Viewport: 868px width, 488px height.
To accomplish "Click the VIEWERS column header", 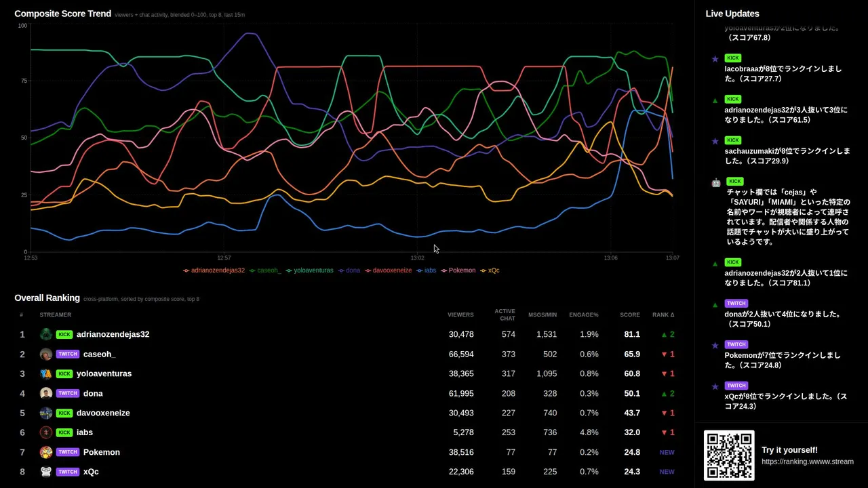I will (460, 315).
